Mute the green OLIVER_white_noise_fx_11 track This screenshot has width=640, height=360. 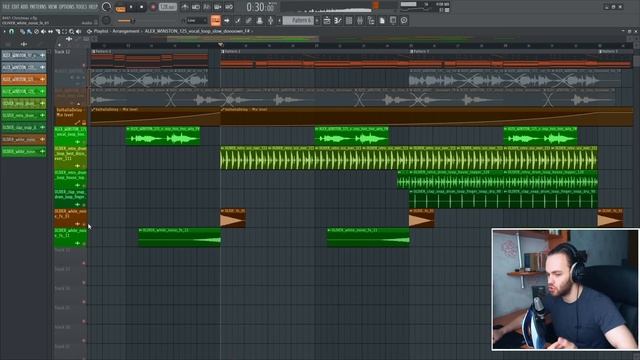tap(84, 243)
